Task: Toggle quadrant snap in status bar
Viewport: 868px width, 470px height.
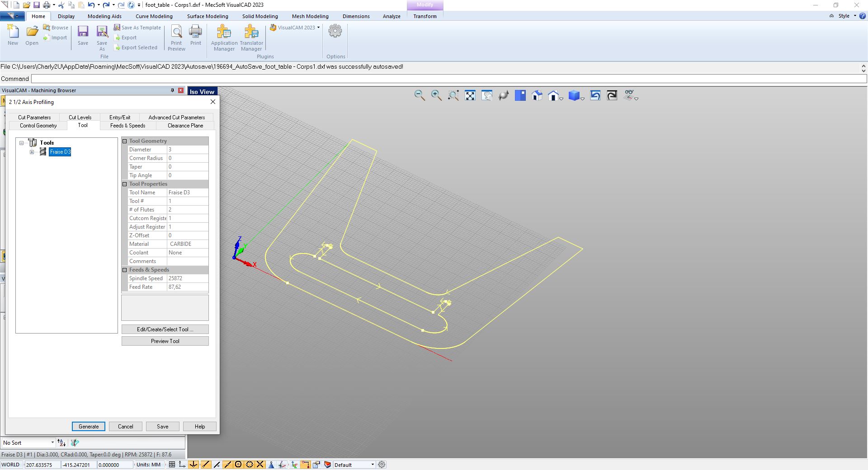Action: point(249,465)
